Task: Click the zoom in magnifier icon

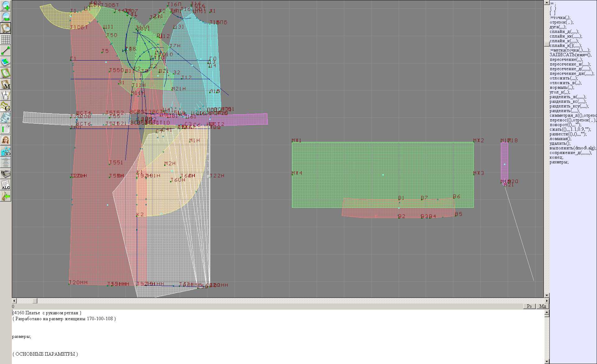Action: [x=6, y=6]
